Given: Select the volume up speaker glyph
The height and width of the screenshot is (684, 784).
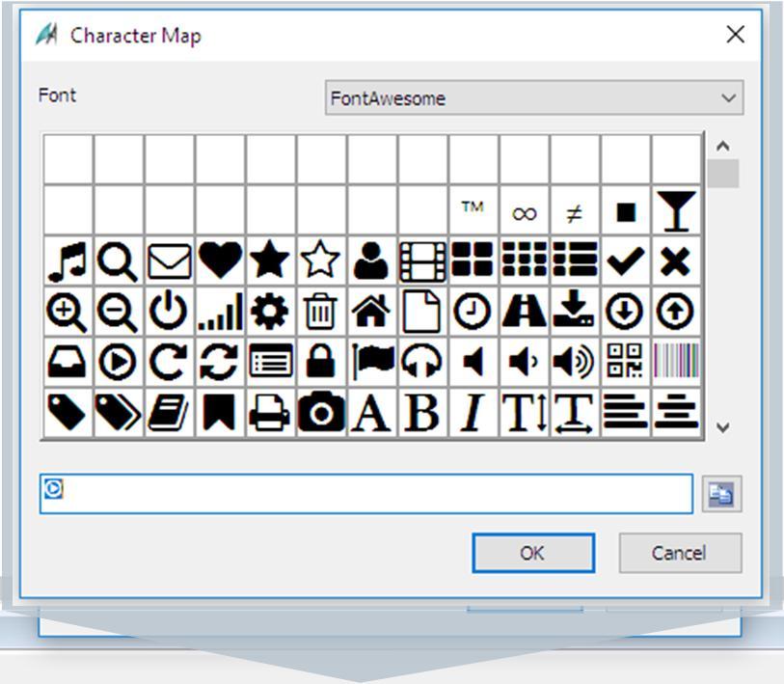Looking at the screenshot, I should 575,363.
